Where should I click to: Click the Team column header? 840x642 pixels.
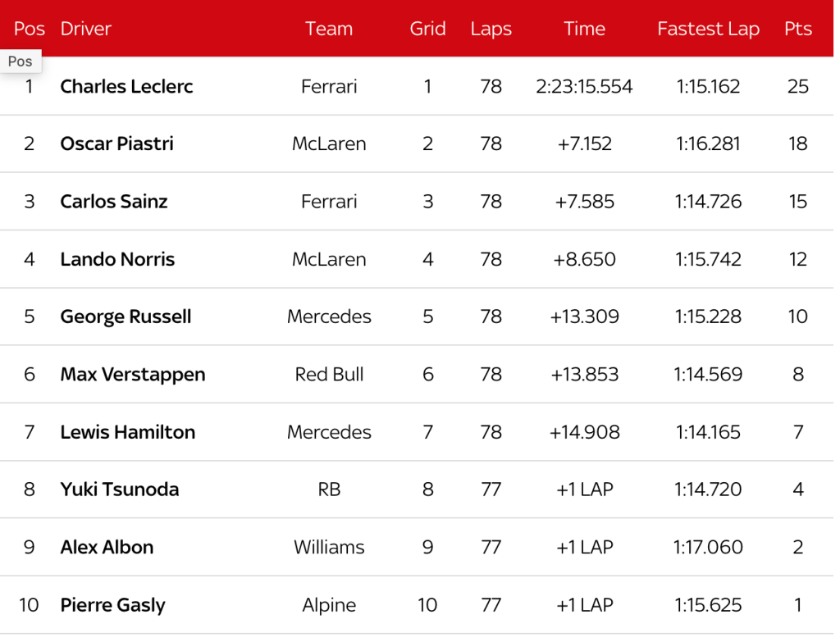click(x=329, y=29)
